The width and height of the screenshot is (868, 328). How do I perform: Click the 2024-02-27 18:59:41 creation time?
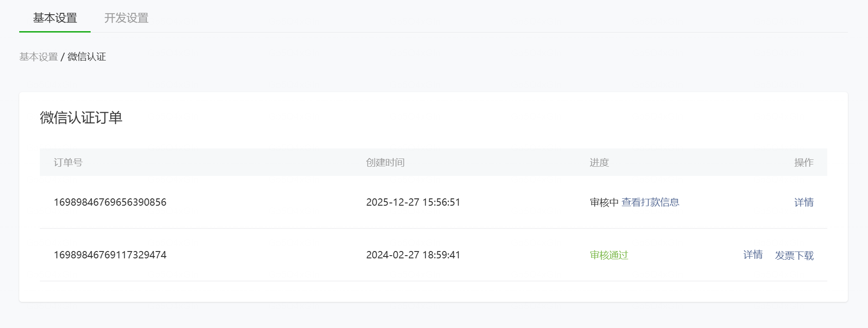(413, 255)
